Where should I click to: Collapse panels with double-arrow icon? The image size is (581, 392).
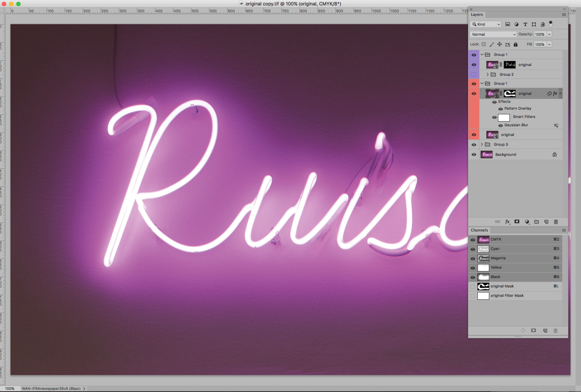click(x=564, y=9)
